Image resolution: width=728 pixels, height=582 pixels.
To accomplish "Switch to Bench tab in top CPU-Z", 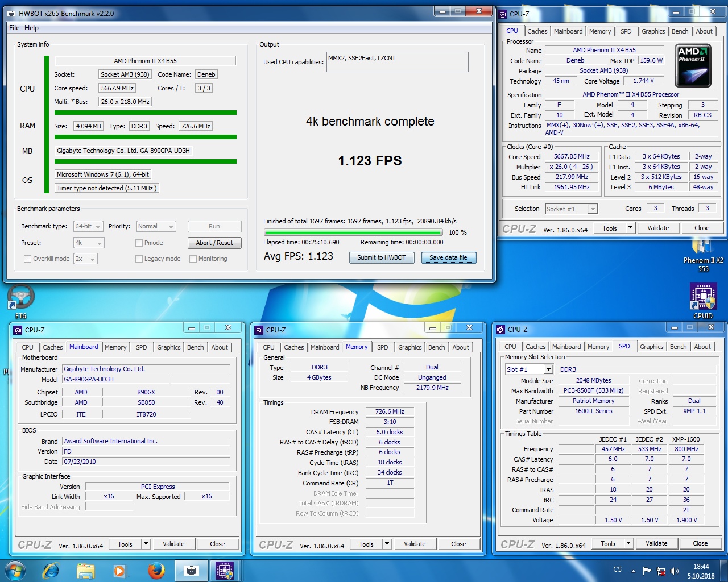I will point(680,31).
